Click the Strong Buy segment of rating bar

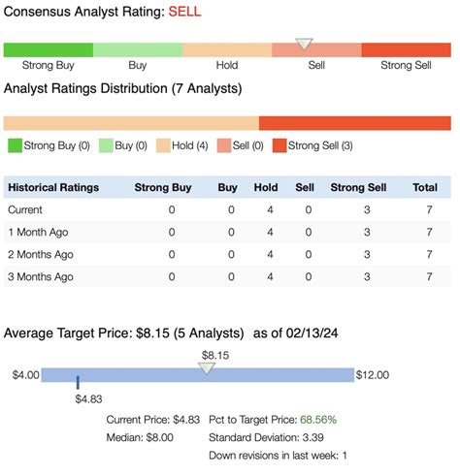[49, 49]
